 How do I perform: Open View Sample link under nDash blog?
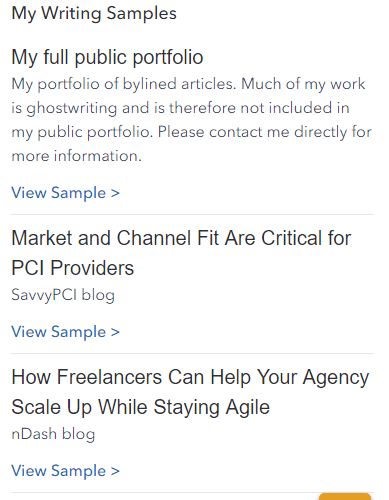65,471
